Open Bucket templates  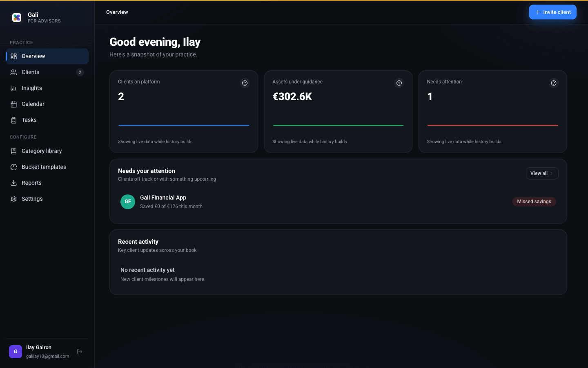(x=47, y=167)
